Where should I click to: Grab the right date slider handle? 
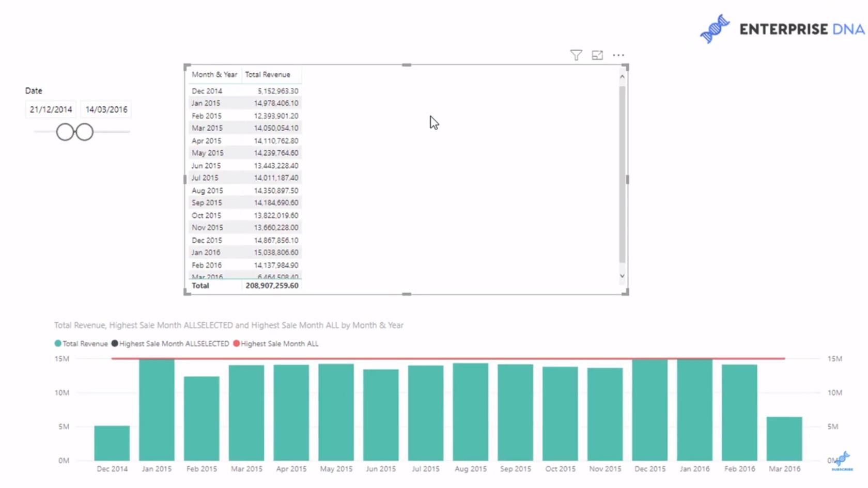click(x=85, y=132)
